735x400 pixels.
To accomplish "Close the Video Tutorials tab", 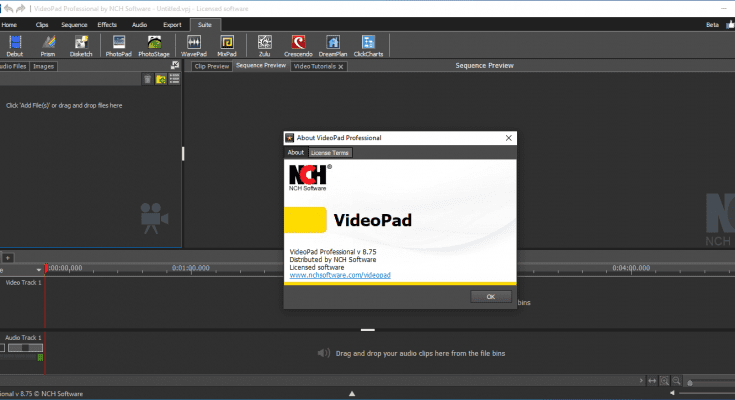I will click(340, 66).
